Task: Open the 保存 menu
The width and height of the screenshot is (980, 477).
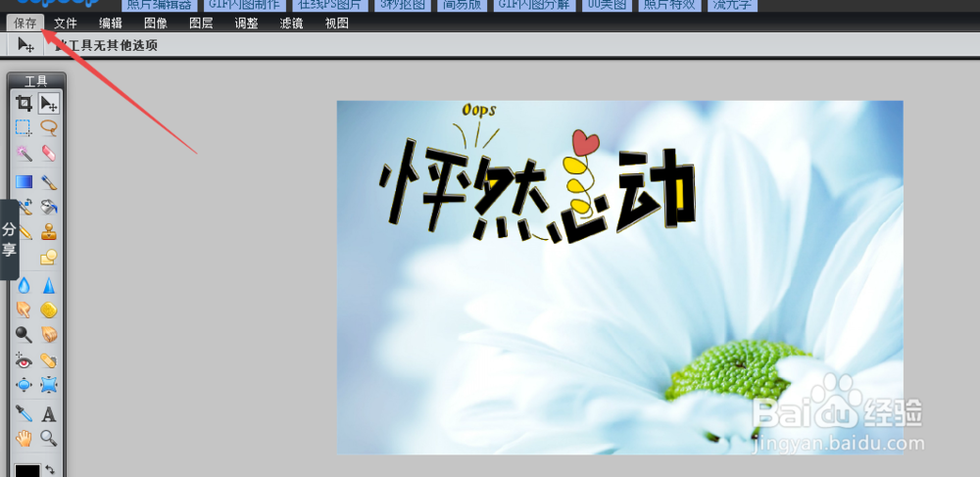Action: [25, 24]
